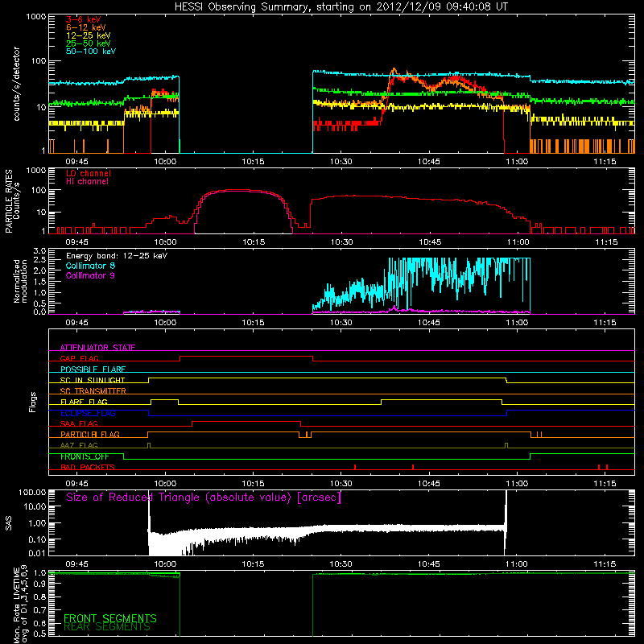
Task: Click 10:45 tick label under modulation plot
Action: 429,323
